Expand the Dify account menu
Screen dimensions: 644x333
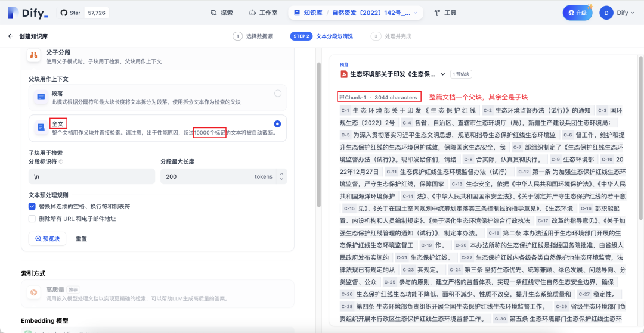pos(626,13)
